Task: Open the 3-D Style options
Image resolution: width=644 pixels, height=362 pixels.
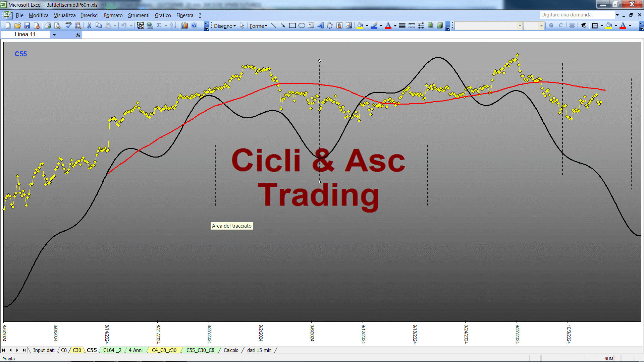Action: click(x=440, y=26)
